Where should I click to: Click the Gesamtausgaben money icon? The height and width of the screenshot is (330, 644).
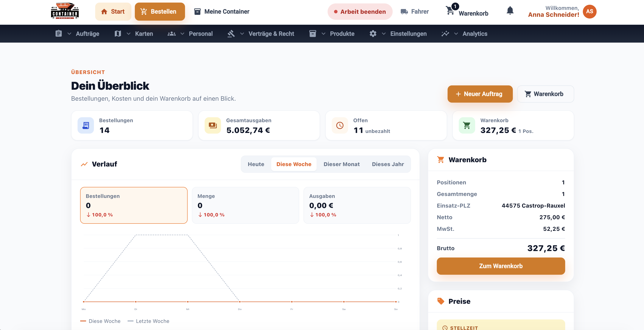pos(213,125)
